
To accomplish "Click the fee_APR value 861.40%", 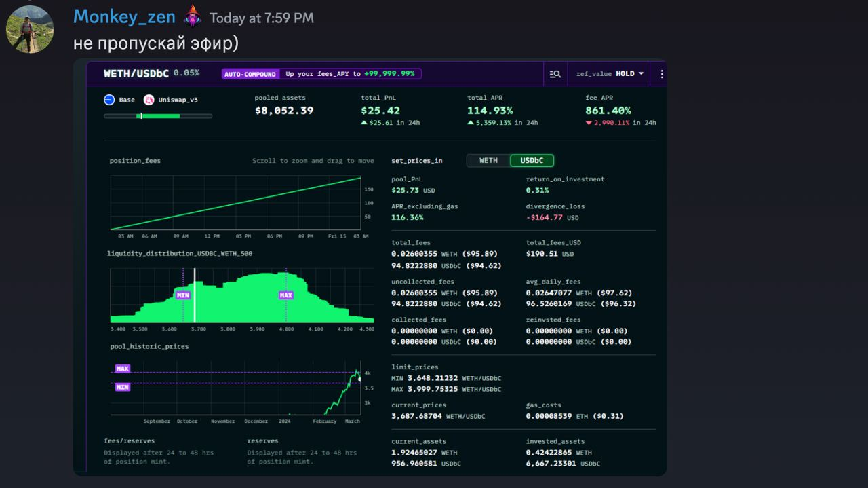I will pos(608,111).
